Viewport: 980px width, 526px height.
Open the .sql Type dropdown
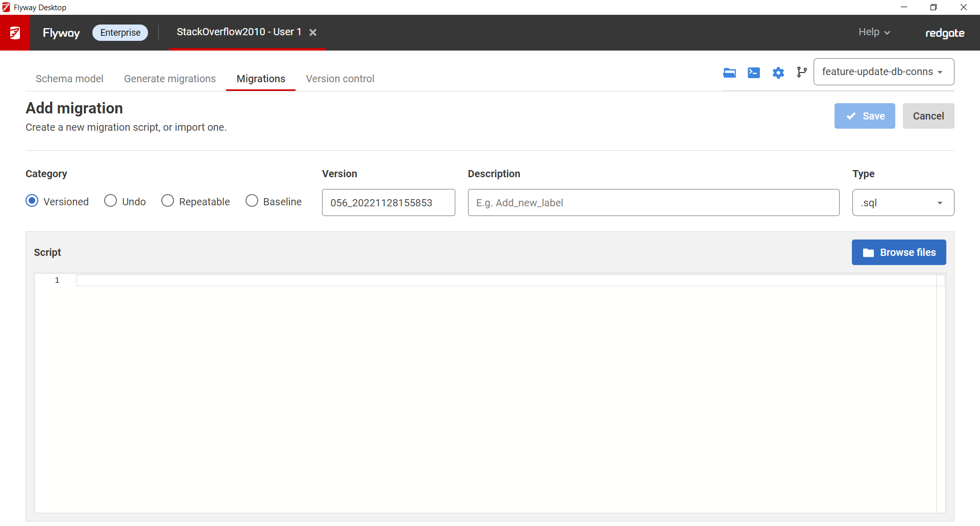pyautogui.click(x=902, y=203)
